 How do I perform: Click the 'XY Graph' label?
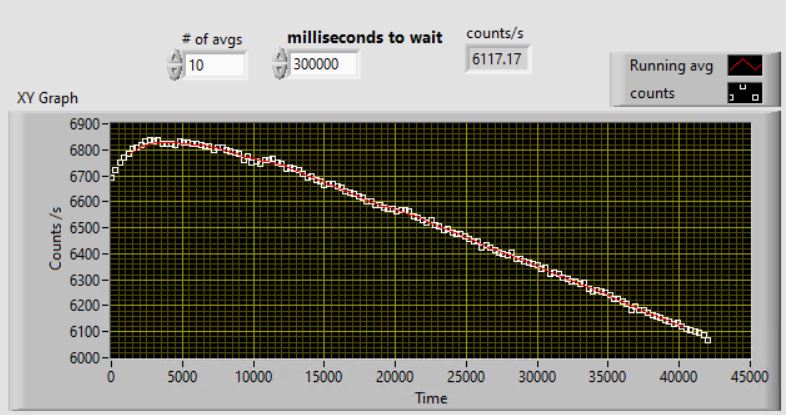[48, 98]
